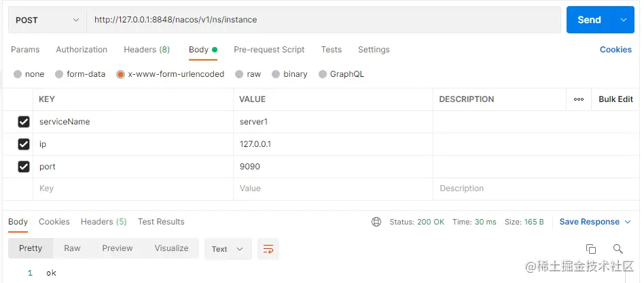Expand the Send button arrow dropdown
Viewport: 644px width, 283px height.
623,20
